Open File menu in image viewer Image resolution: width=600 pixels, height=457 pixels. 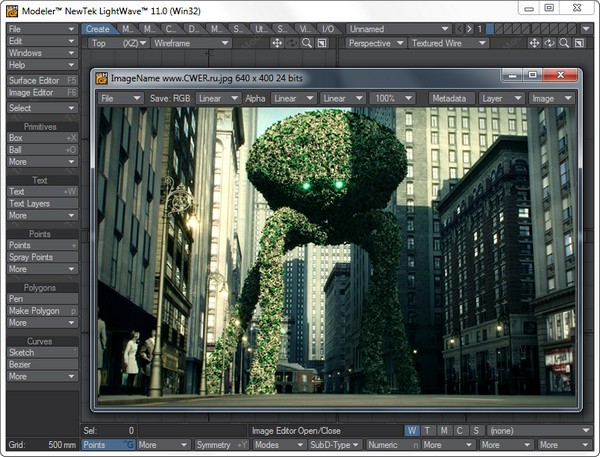[121, 98]
